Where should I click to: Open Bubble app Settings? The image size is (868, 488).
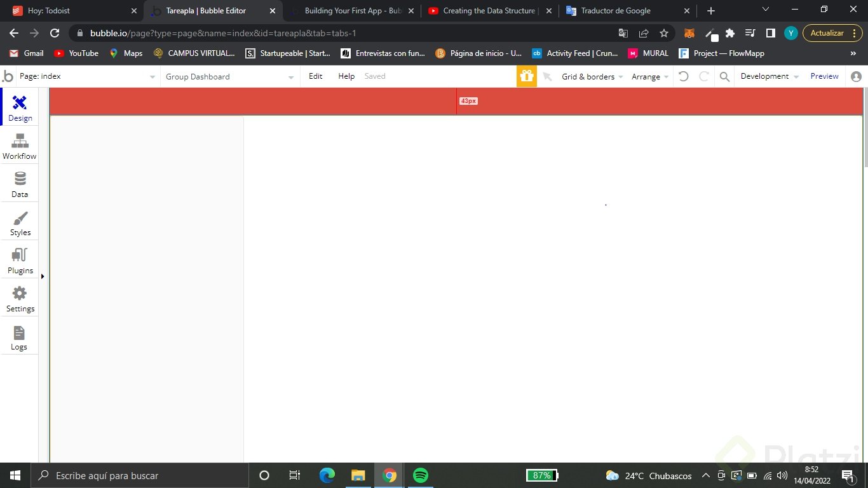[20, 298]
